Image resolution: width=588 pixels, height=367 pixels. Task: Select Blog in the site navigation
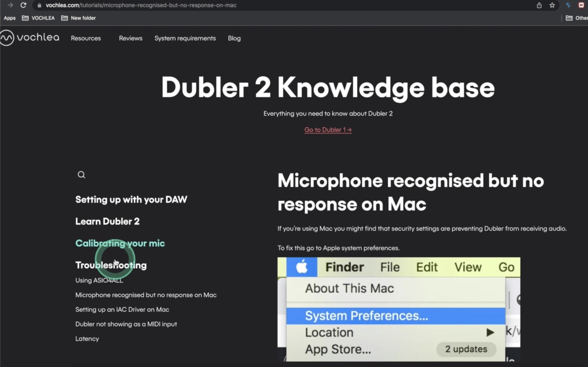(234, 38)
